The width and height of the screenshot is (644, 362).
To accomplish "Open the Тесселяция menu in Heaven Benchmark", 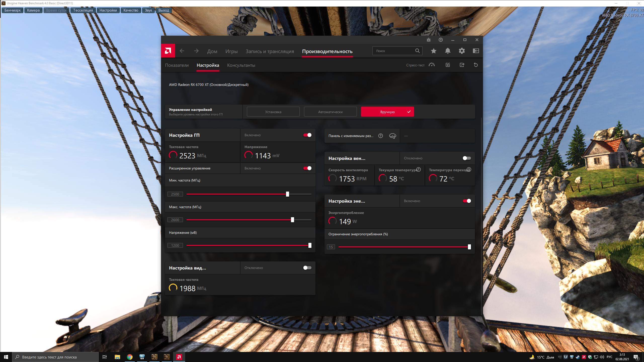I will pyautogui.click(x=83, y=10).
